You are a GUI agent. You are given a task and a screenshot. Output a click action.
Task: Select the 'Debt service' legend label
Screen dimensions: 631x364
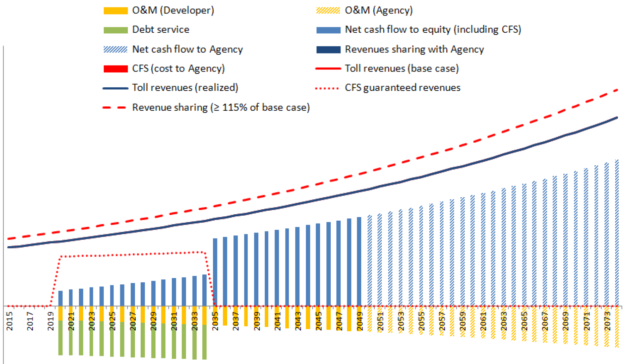click(161, 30)
